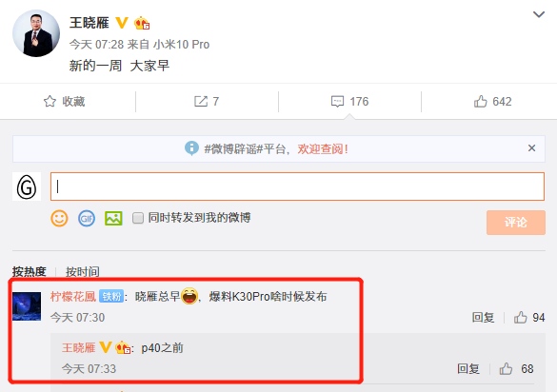Screen dimensions: 557x392
Task: Check 同时转发到我的微博 checkbox
Action: tap(138, 218)
